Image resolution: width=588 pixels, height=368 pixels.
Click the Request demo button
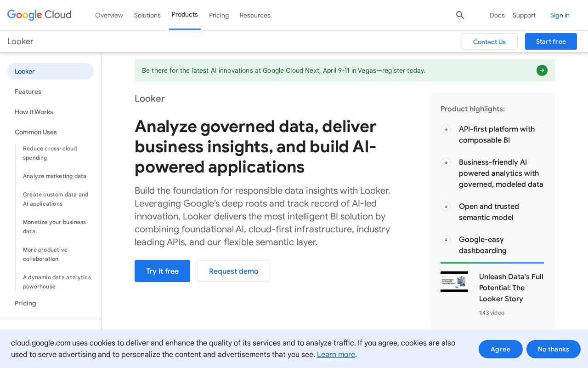234,271
